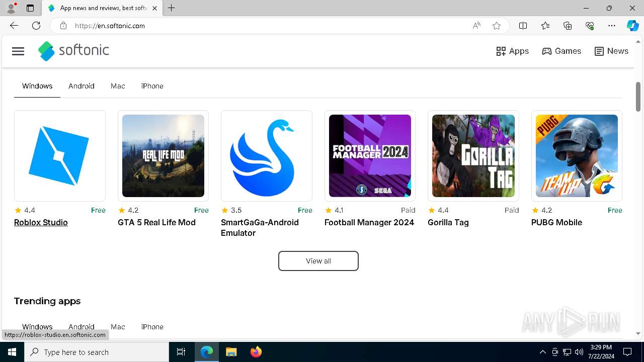Image resolution: width=644 pixels, height=362 pixels.
Task: Select Trending apps Android tab
Action: [82, 327]
